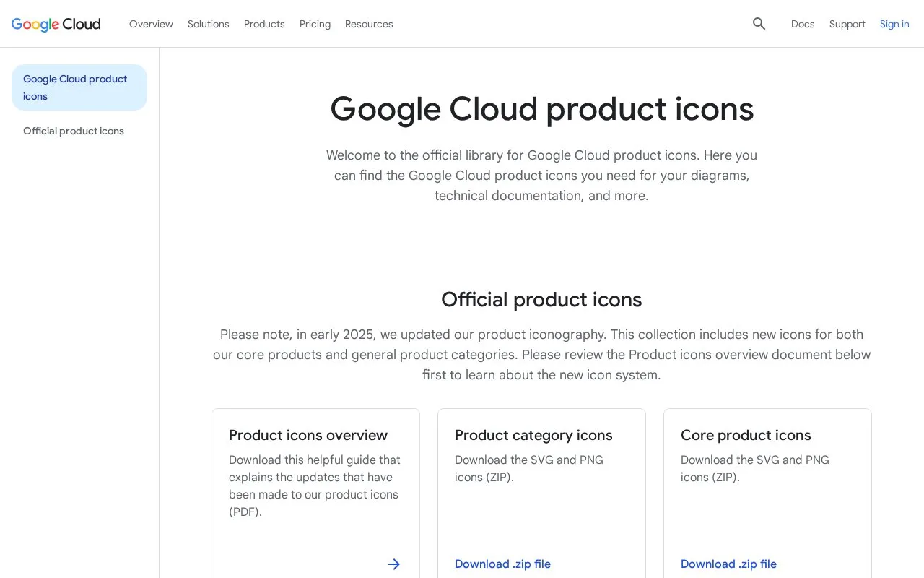
Task: Open the Docs link
Action: (x=803, y=24)
